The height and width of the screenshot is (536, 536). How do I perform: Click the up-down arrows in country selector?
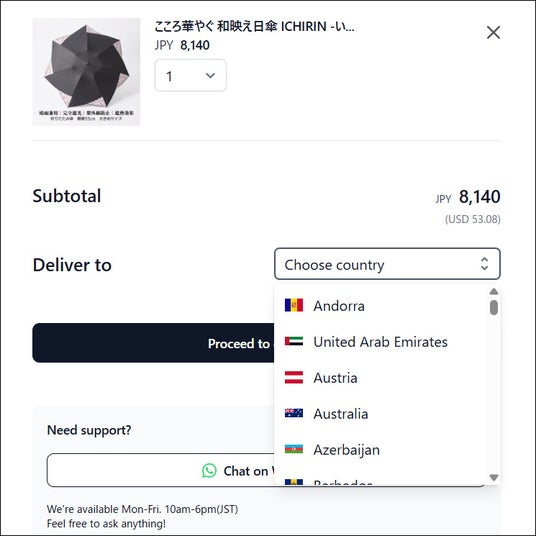[x=484, y=264]
